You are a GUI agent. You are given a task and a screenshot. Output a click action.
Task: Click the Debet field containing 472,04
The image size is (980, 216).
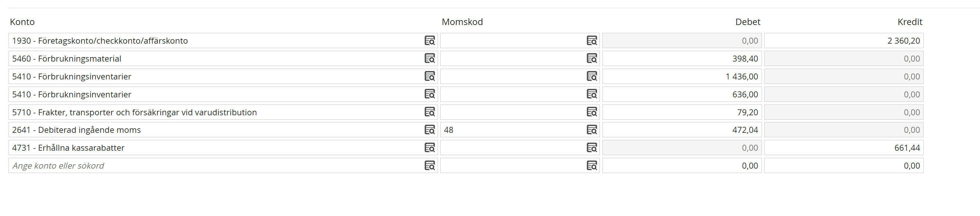(682, 130)
